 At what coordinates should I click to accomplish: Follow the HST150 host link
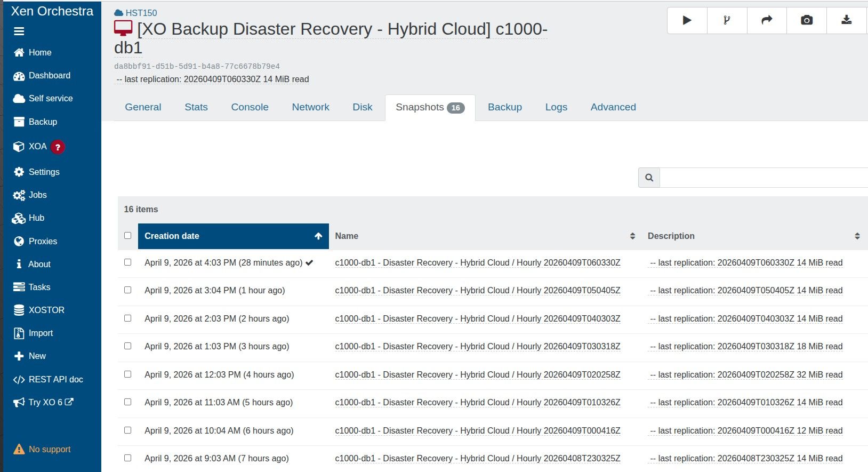[141, 13]
